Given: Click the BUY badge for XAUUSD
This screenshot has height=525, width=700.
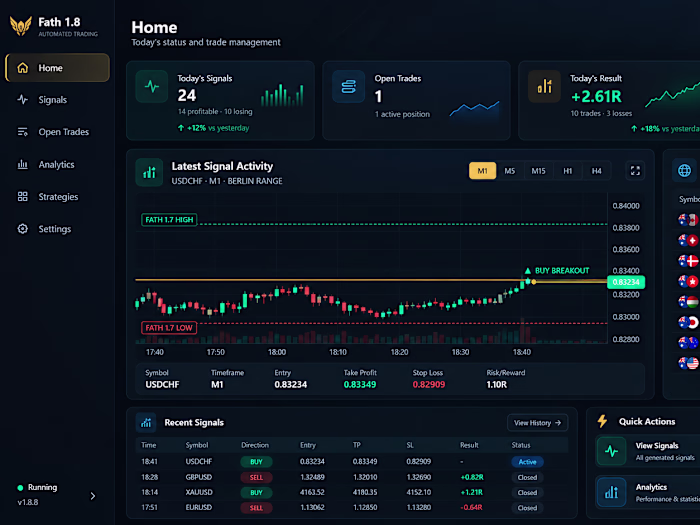Looking at the screenshot, I should [256, 492].
